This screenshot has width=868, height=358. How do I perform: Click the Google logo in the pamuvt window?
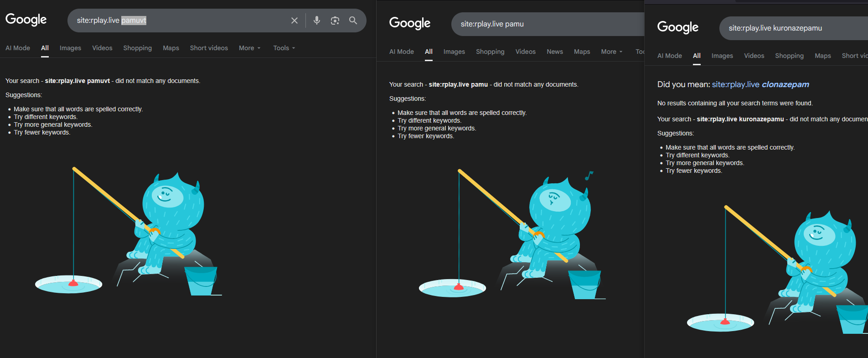[x=26, y=20]
